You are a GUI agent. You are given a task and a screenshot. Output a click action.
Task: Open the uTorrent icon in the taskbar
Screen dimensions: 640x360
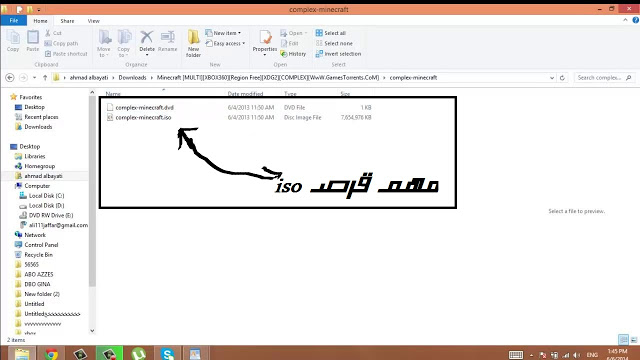[x=138, y=353]
